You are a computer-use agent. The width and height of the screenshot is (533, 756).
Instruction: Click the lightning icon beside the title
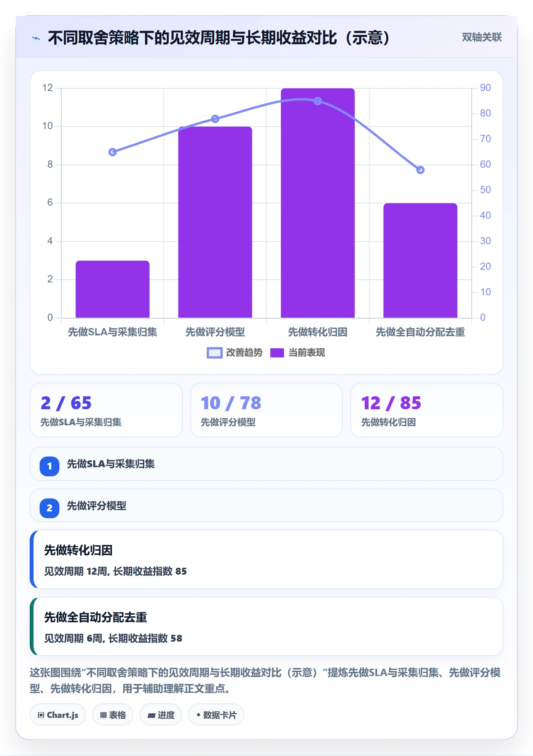(36, 38)
